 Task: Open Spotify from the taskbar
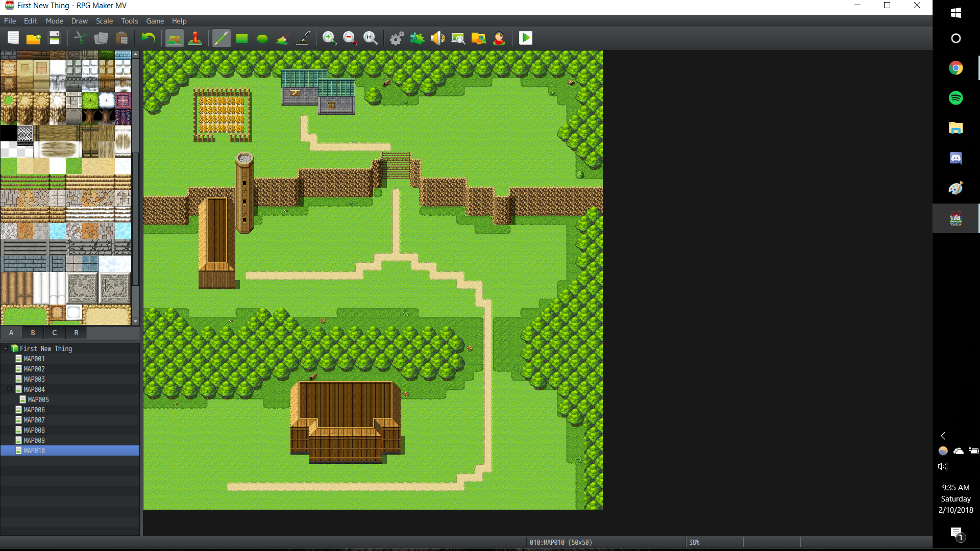point(956,98)
